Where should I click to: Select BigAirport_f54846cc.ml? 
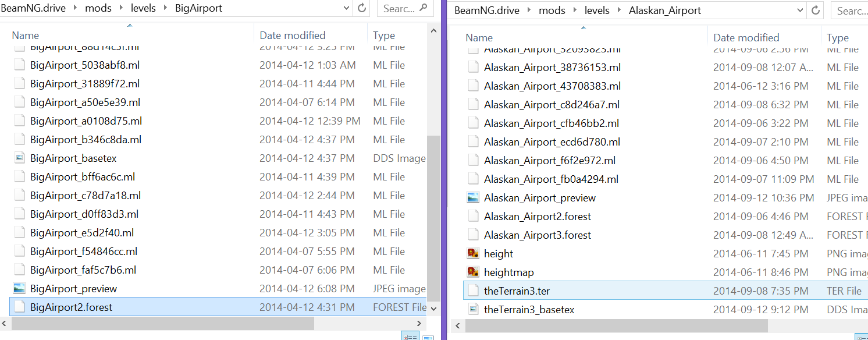pyautogui.click(x=84, y=252)
